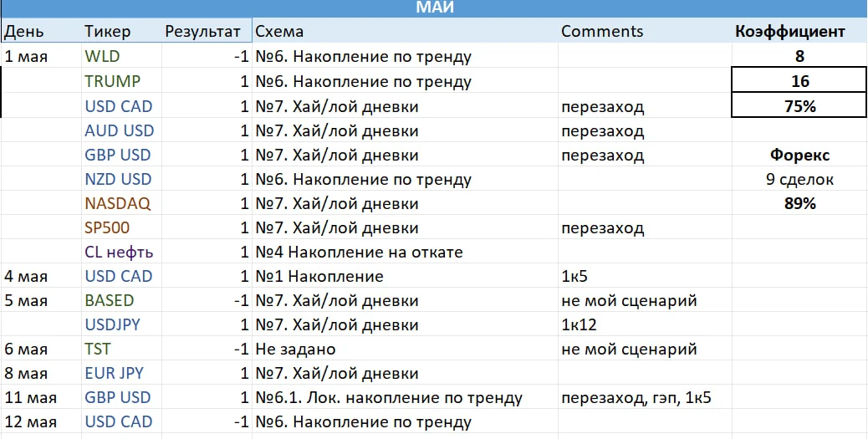Select the МАЙ title header cell
Screen dimensions: 868x439
click(x=434, y=8)
